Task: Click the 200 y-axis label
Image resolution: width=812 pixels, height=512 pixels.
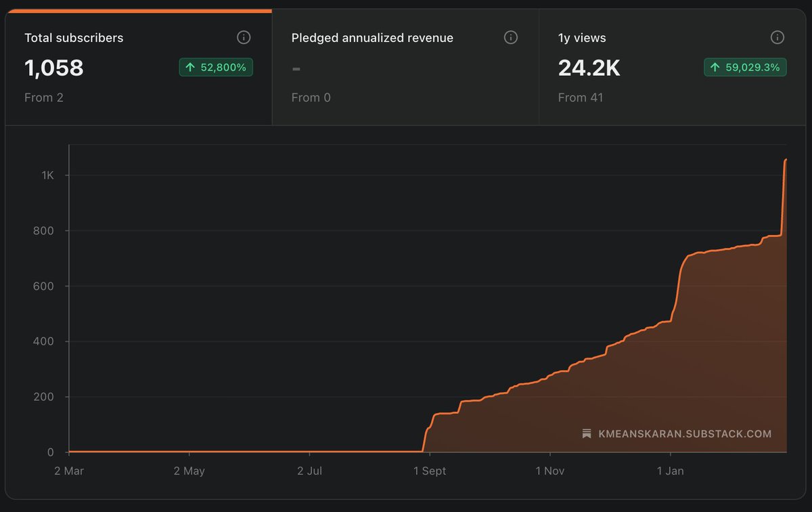Action: point(45,397)
